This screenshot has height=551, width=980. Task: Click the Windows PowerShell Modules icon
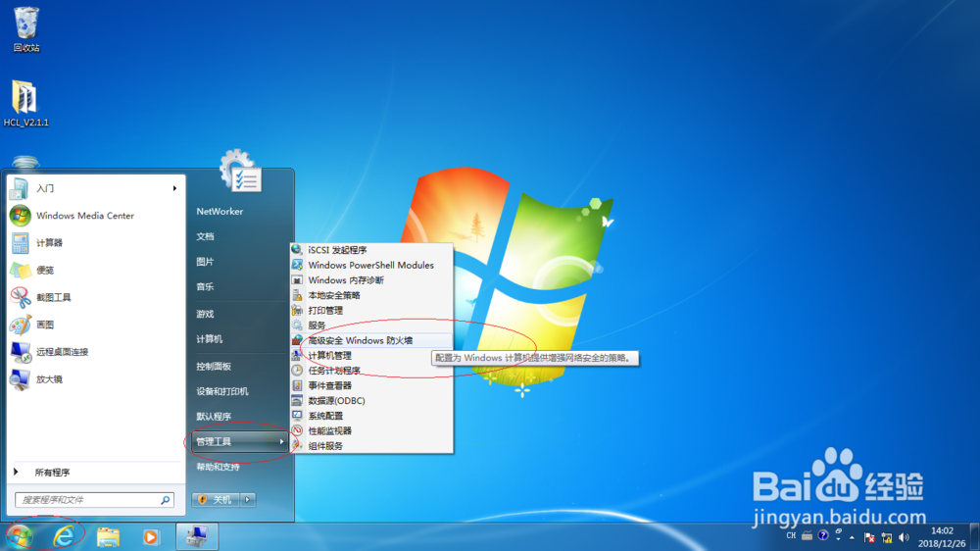(x=298, y=265)
